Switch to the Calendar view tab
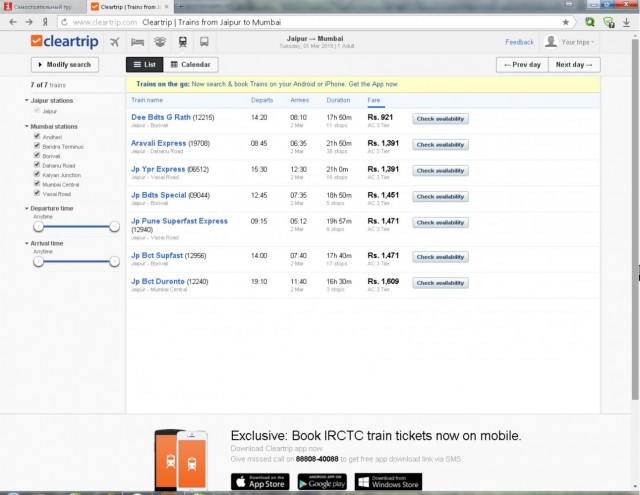The height and width of the screenshot is (495, 640). click(x=190, y=64)
